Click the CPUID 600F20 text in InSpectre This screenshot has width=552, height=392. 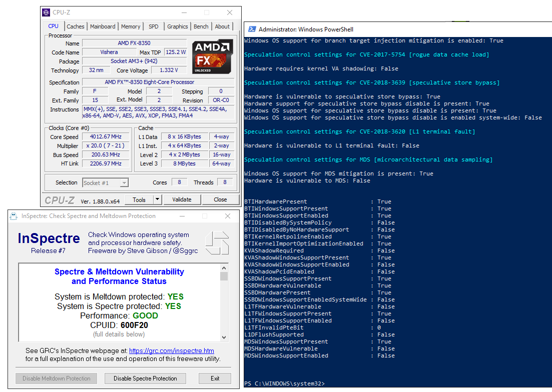(x=119, y=325)
